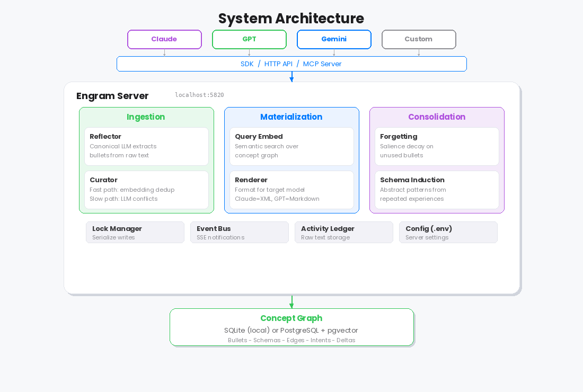Click the Activity Ledger box
583x392 pixels.
pos(344,232)
